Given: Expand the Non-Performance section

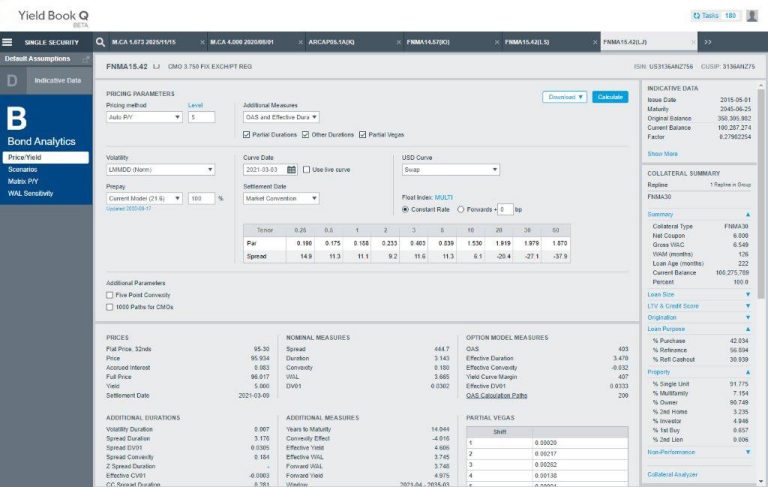Looking at the screenshot, I should 748,452.
